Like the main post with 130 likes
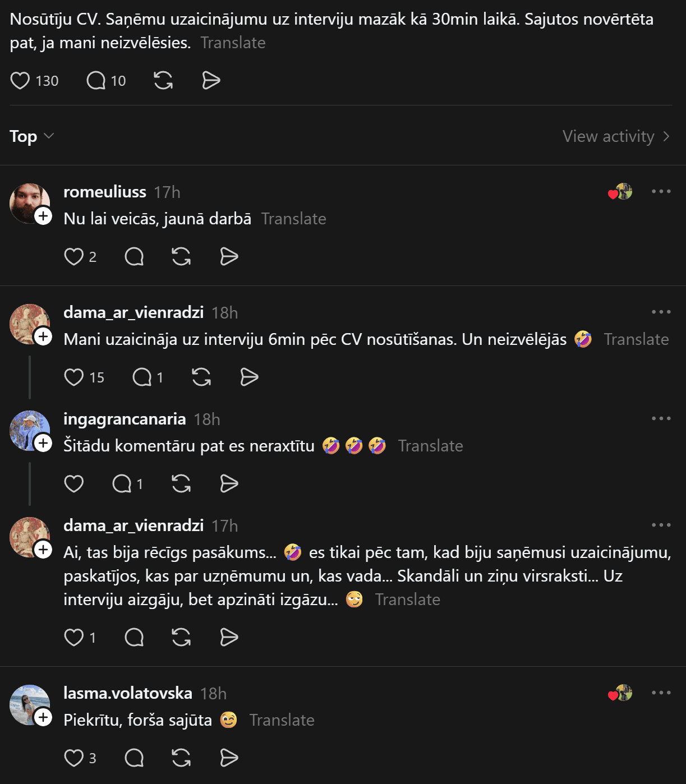 (x=20, y=81)
